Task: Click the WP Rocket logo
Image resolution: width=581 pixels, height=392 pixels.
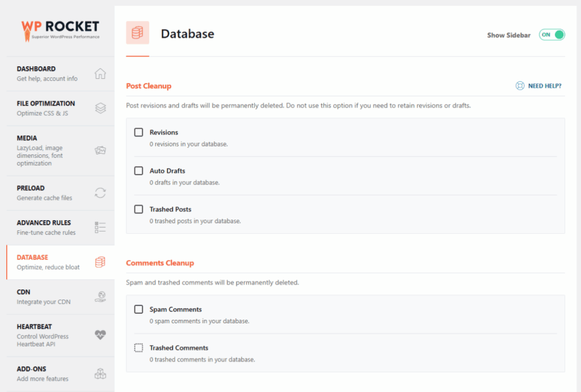Action: coord(60,29)
